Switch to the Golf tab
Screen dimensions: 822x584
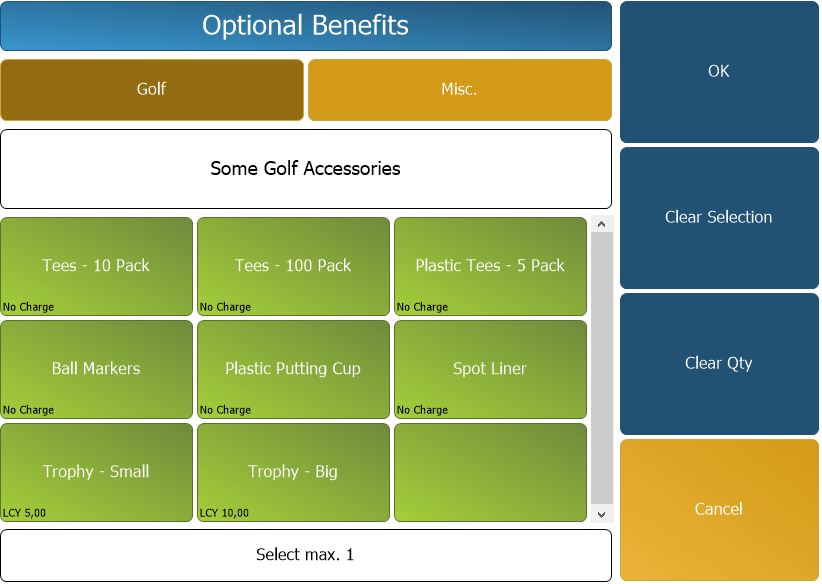(x=152, y=90)
